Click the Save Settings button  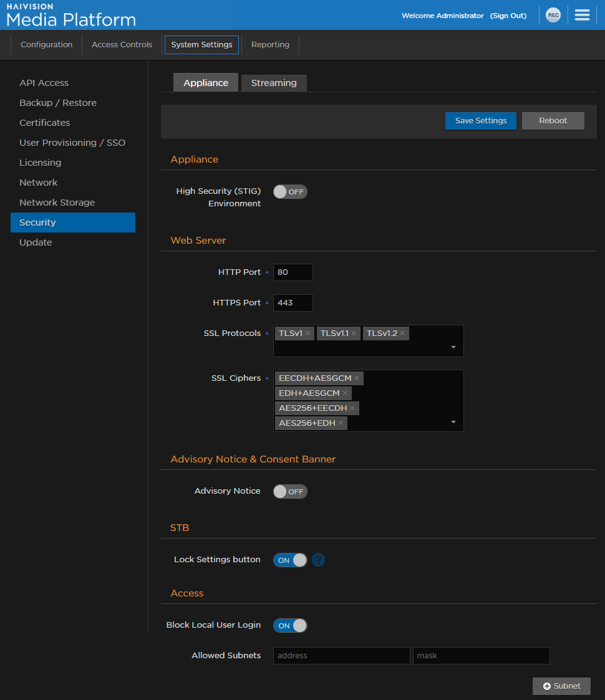pyautogui.click(x=480, y=120)
